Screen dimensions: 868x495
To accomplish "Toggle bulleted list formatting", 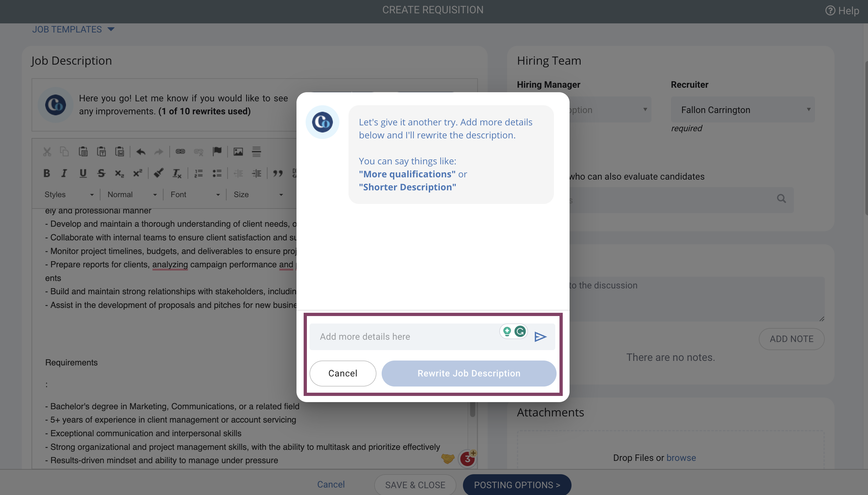I will [x=217, y=173].
